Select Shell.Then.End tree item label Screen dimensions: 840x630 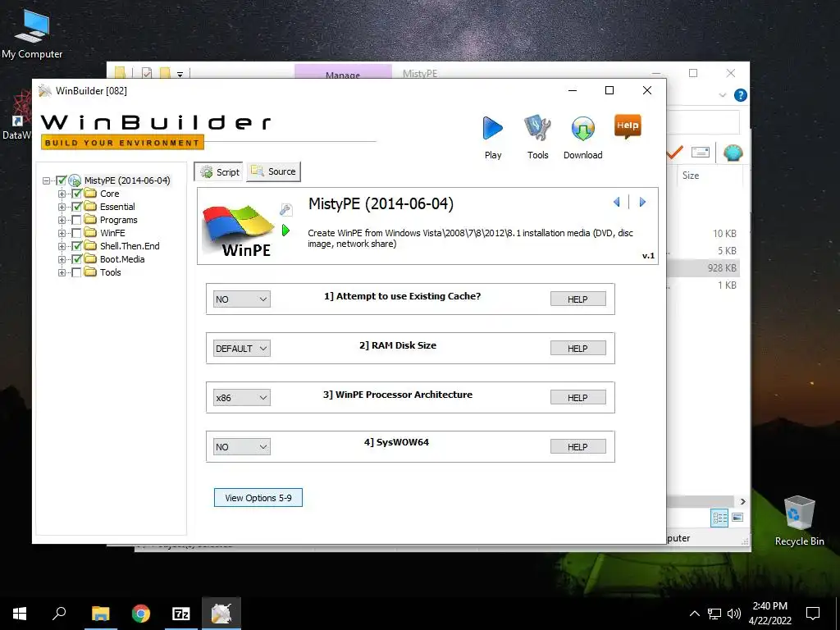[130, 246]
